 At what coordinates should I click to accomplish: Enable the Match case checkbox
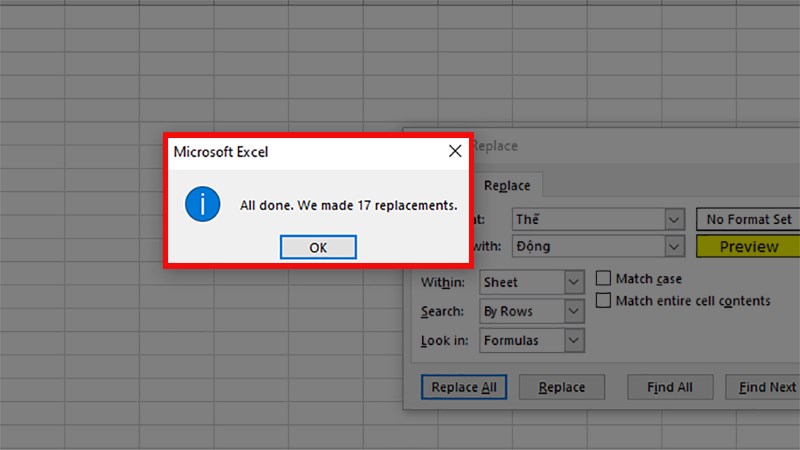pos(603,278)
